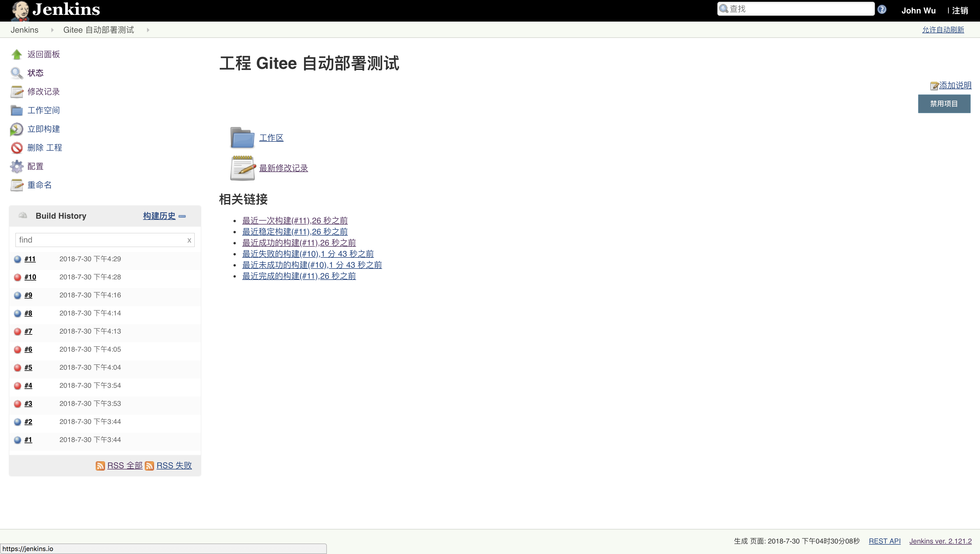Click the RSS 失败 text link
980x554 pixels.
click(x=174, y=466)
